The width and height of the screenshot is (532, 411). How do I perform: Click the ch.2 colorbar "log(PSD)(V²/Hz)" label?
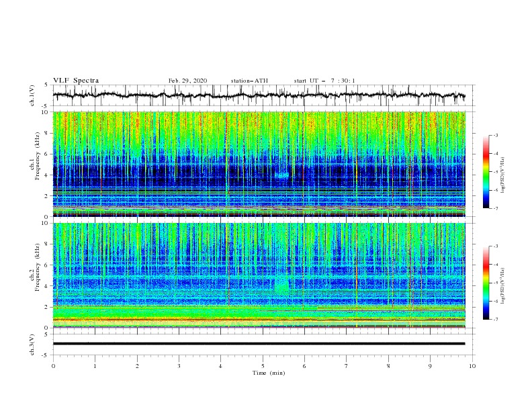click(502, 286)
